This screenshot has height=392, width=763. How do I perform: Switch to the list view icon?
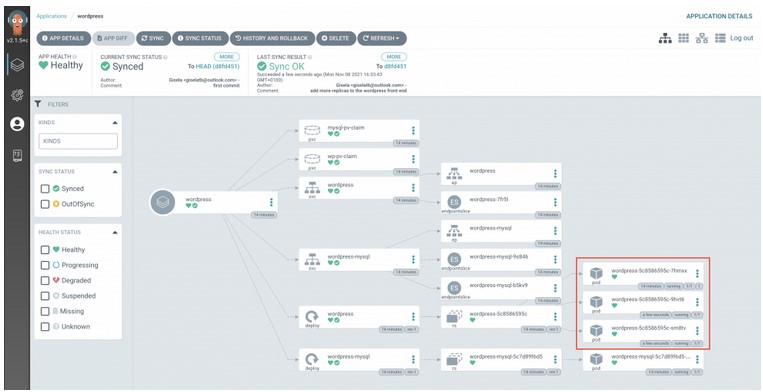720,38
